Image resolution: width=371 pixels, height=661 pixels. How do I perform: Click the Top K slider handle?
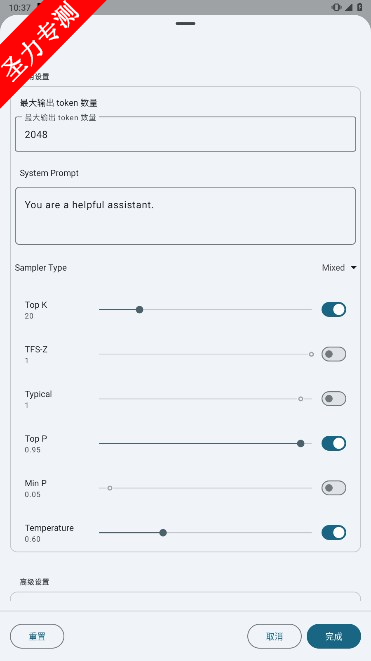pos(140,310)
